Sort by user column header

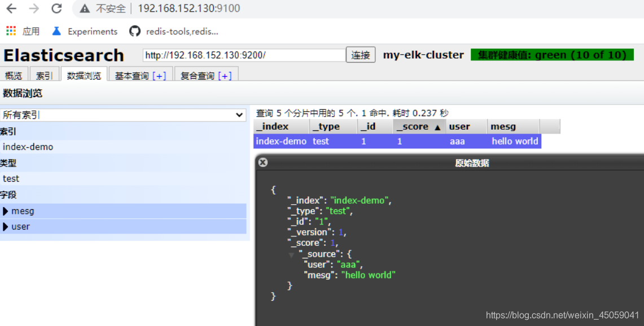click(x=467, y=126)
